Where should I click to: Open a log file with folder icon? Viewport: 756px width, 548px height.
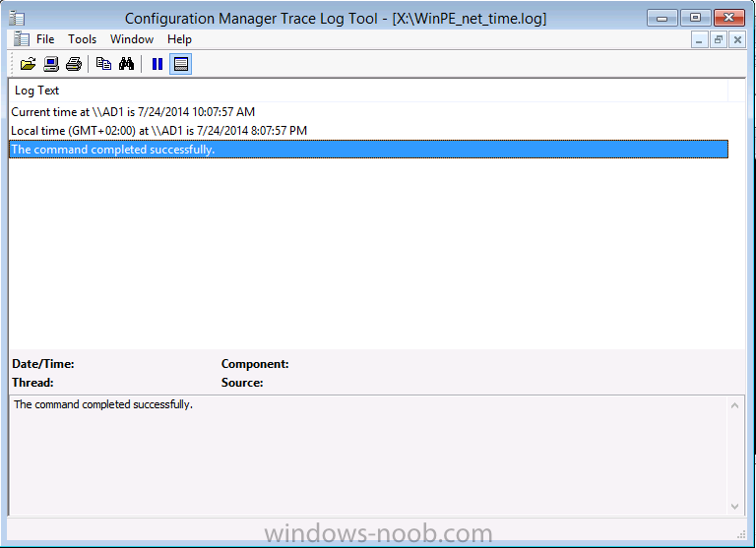pos(28,64)
